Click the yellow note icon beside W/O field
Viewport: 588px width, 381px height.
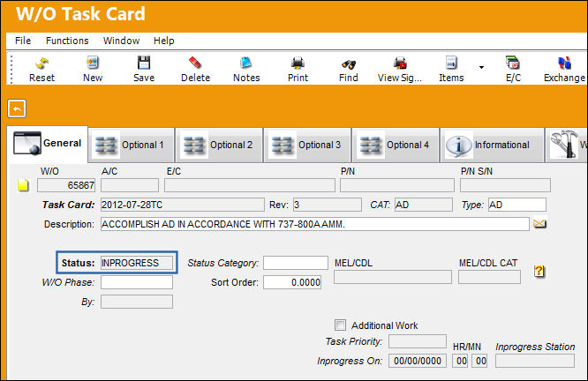[23, 184]
